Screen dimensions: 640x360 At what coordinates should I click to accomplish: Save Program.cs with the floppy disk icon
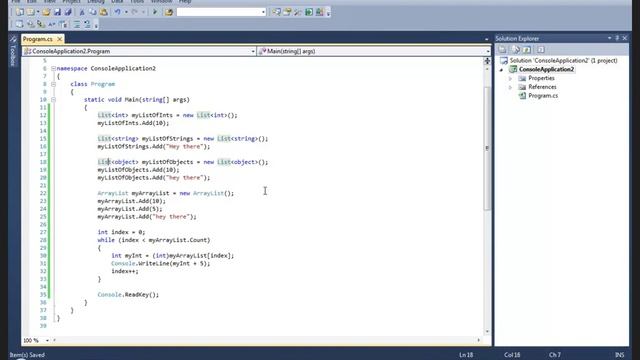(57, 12)
